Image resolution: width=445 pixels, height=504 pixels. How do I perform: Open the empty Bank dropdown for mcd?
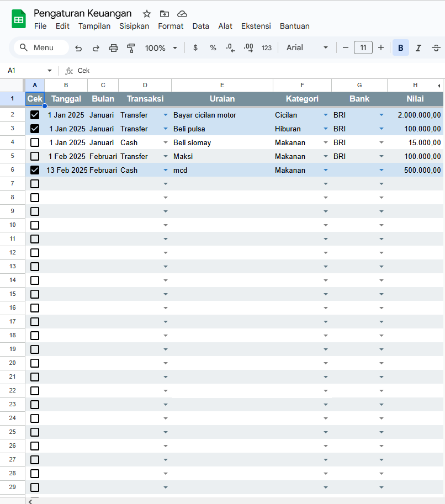click(382, 170)
